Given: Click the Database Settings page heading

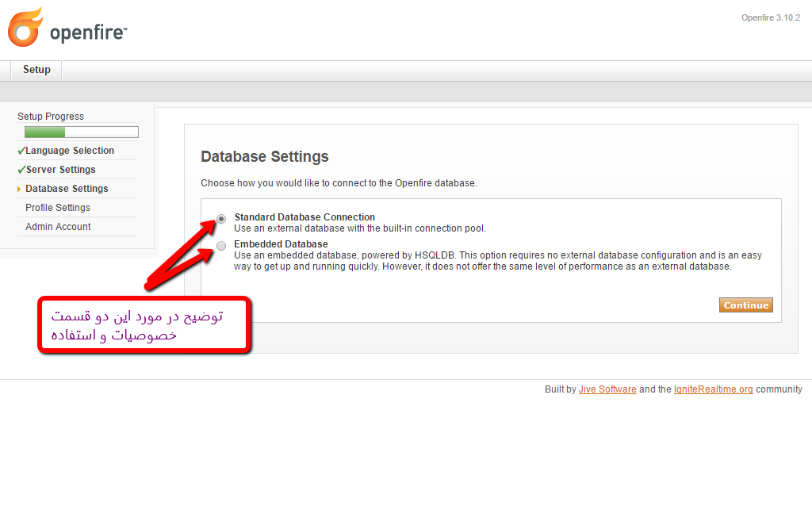Looking at the screenshot, I should (x=264, y=156).
